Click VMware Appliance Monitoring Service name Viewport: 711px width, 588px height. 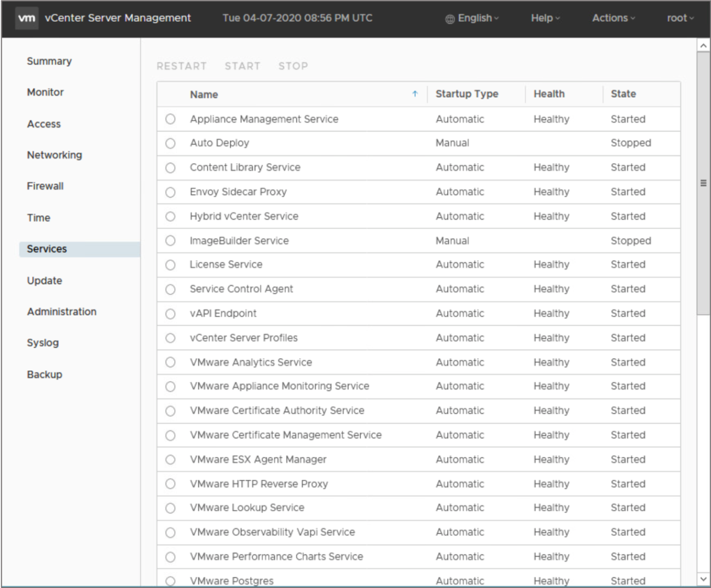280,386
